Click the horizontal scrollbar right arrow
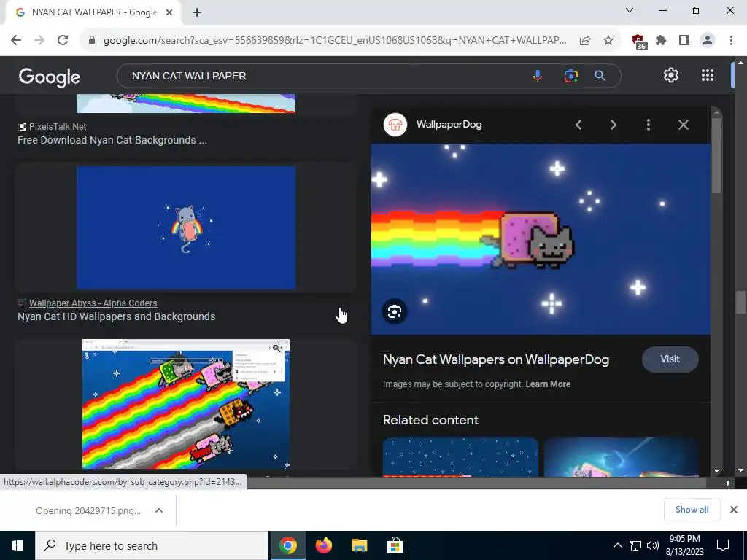Screen dimensions: 747x560 [x=728, y=483]
